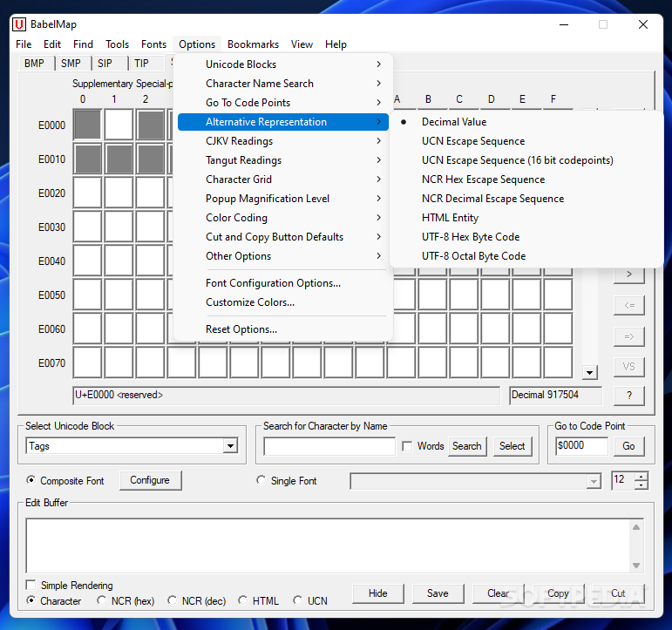Screen dimensions: 672x630
Task: Click the VS variation sequences button
Action: click(629, 367)
